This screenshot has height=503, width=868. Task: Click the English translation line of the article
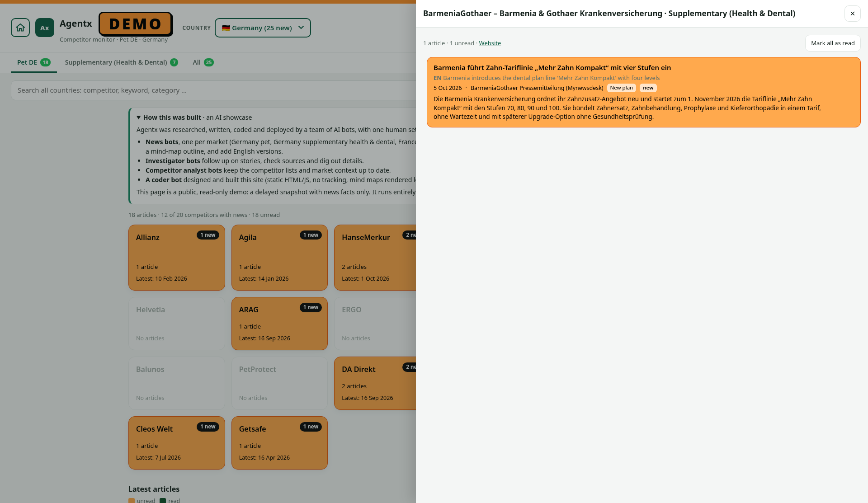[x=547, y=78]
